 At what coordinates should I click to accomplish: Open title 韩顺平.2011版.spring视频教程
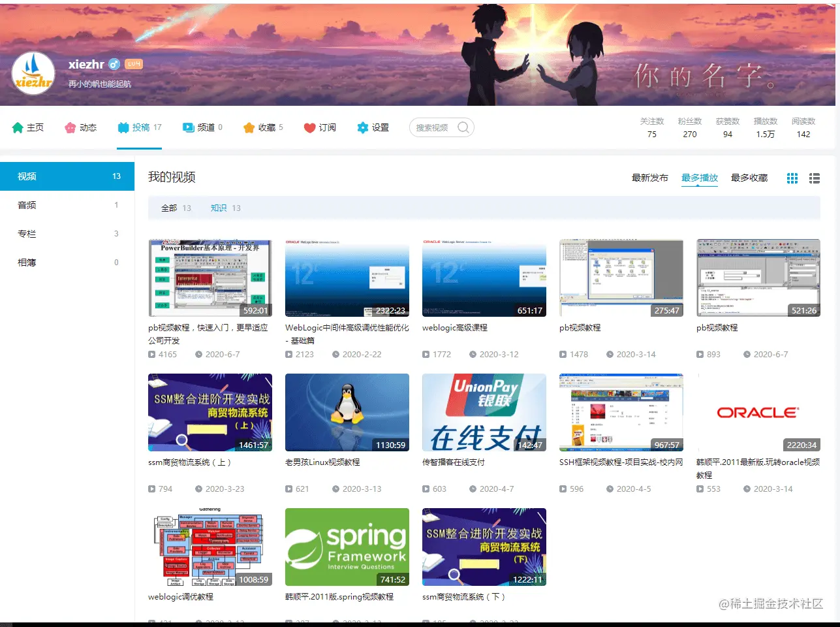(339, 597)
